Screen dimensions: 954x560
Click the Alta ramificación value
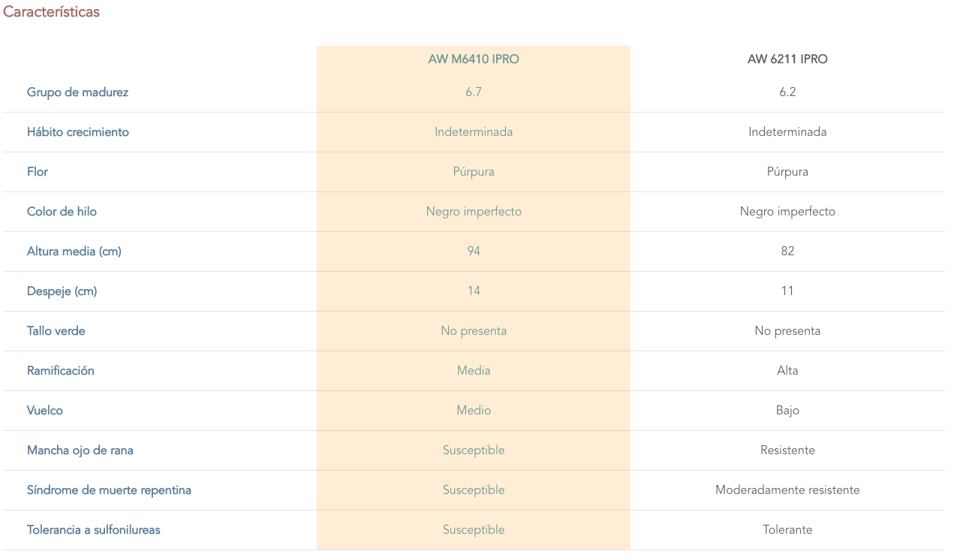tap(787, 371)
